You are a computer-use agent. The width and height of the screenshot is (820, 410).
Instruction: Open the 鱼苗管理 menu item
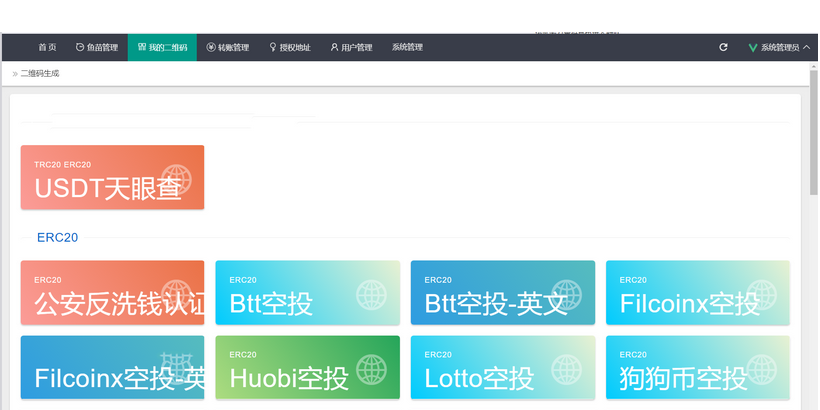click(97, 48)
